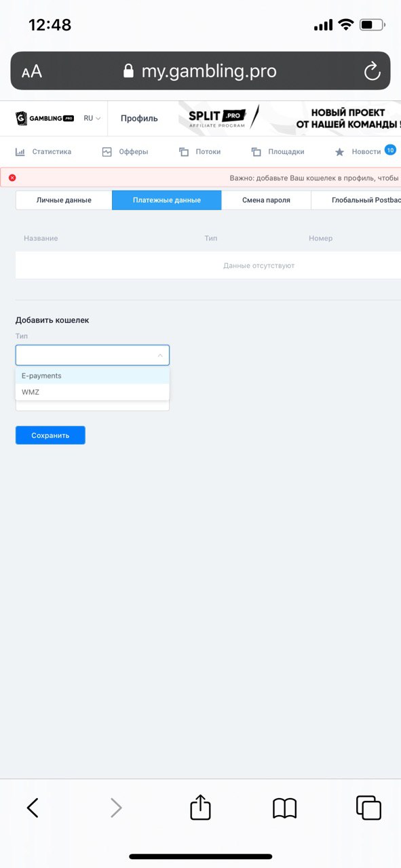Tap the lock icon in address bar
The width and height of the screenshot is (401, 868).
click(128, 71)
